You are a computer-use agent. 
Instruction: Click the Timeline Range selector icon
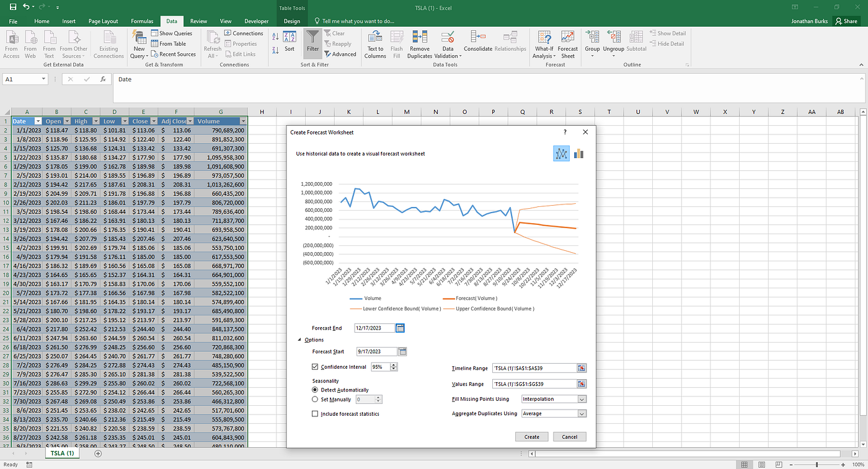coord(582,367)
